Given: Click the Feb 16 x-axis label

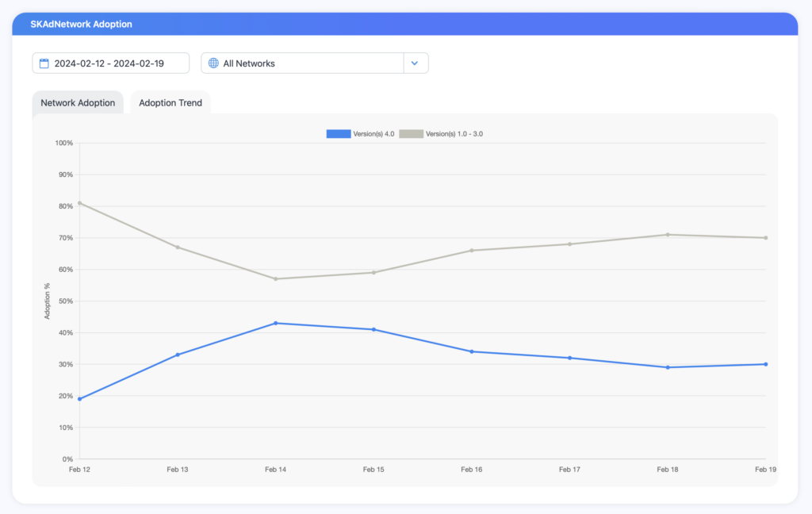Looking at the screenshot, I should (472, 470).
